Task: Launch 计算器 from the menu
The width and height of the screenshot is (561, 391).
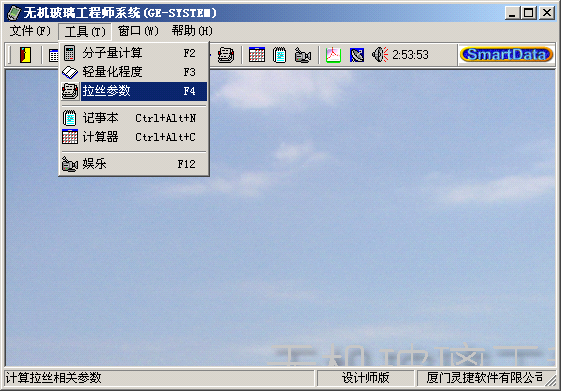Action: point(133,137)
